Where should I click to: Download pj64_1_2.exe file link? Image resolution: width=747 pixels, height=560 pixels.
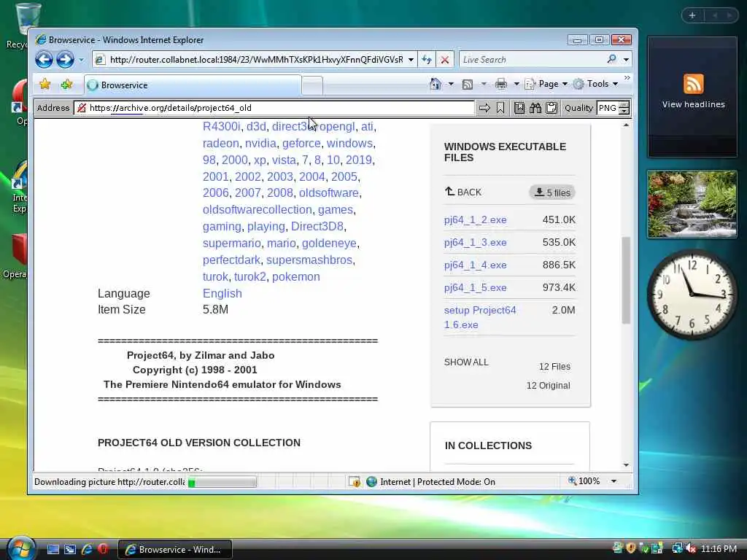point(475,219)
